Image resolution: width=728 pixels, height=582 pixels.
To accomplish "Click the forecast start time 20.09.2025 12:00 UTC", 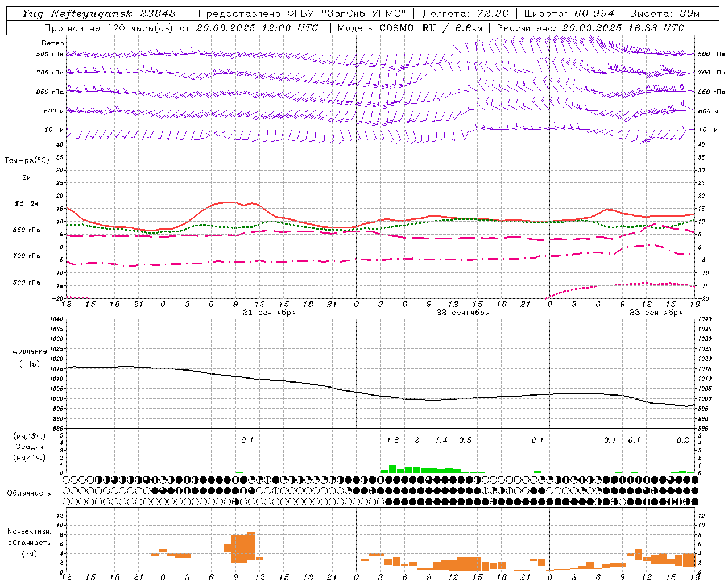I will pyautogui.click(x=257, y=28).
